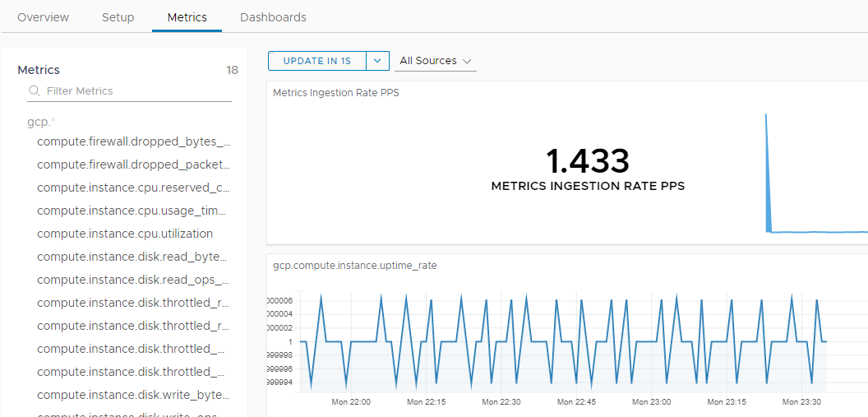Go to the Dashboards tab

pos(273,17)
